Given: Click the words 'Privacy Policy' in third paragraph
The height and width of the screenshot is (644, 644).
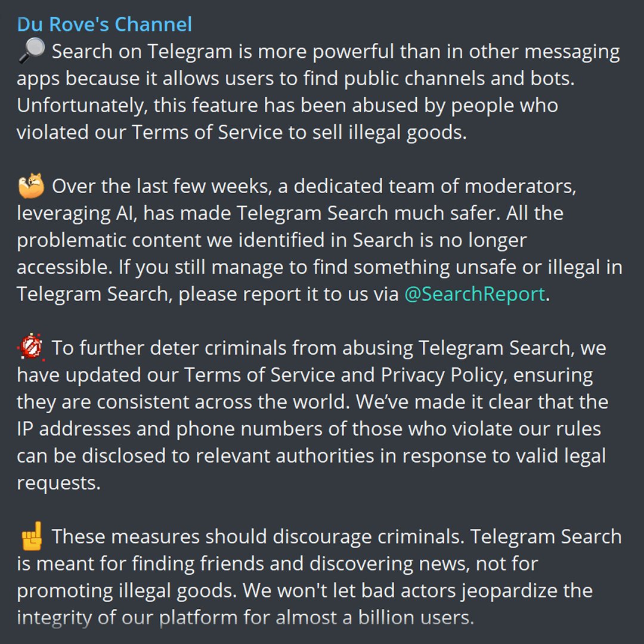Looking at the screenshot, I should click(443, 375).
